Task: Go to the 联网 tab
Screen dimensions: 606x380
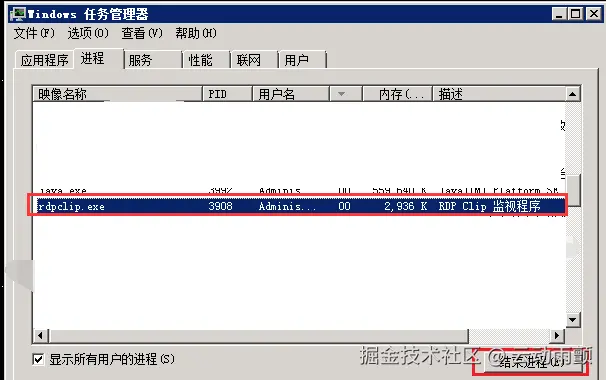Action: (255, 60)
